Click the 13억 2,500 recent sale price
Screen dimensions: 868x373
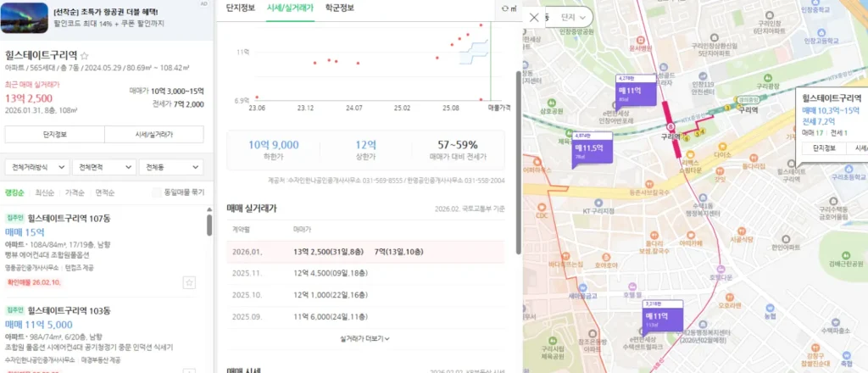coord(29,98)
